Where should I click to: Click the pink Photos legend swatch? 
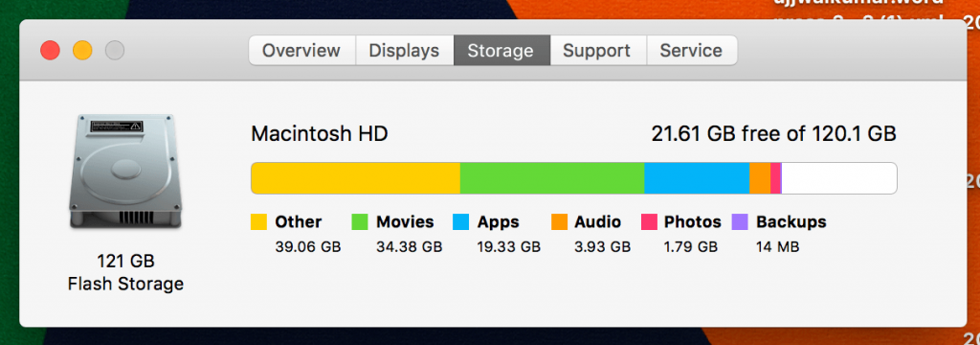pyautogui.click(x=650, y=221)
